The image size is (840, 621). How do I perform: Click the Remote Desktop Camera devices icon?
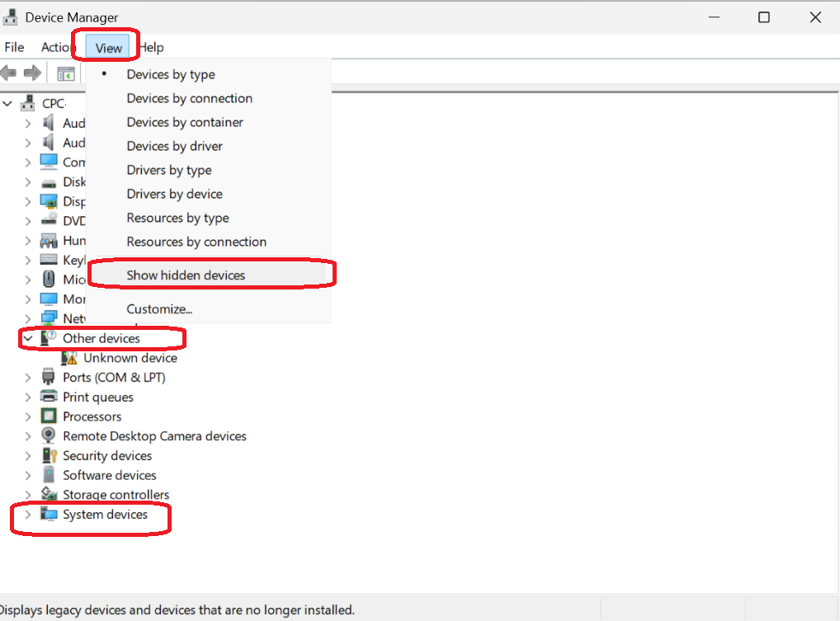point(49,435)
